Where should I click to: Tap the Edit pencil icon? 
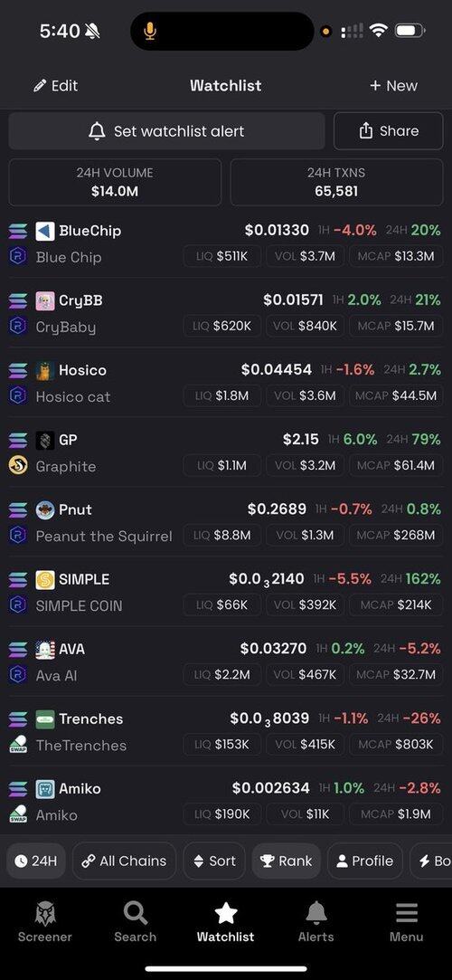pyautogui.click(x=40, y=86)
